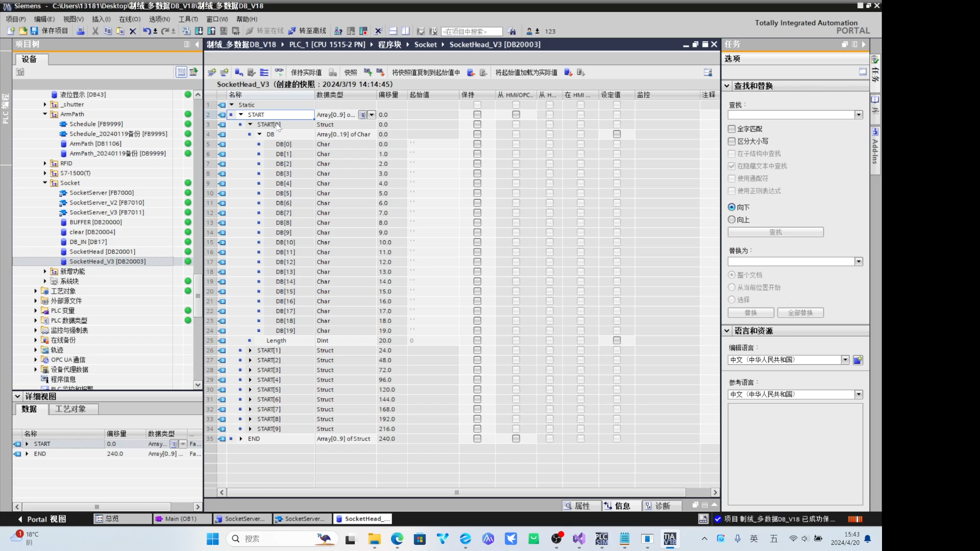Click the project search input field
Screen dimensions: 980x551
pyautogui.click(x=472, y=32)
